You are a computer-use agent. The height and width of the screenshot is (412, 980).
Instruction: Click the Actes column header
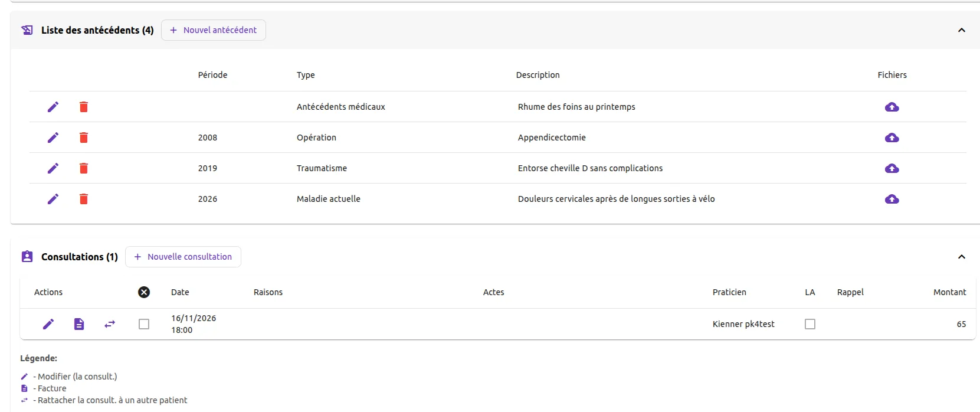[x=493, y=292]
